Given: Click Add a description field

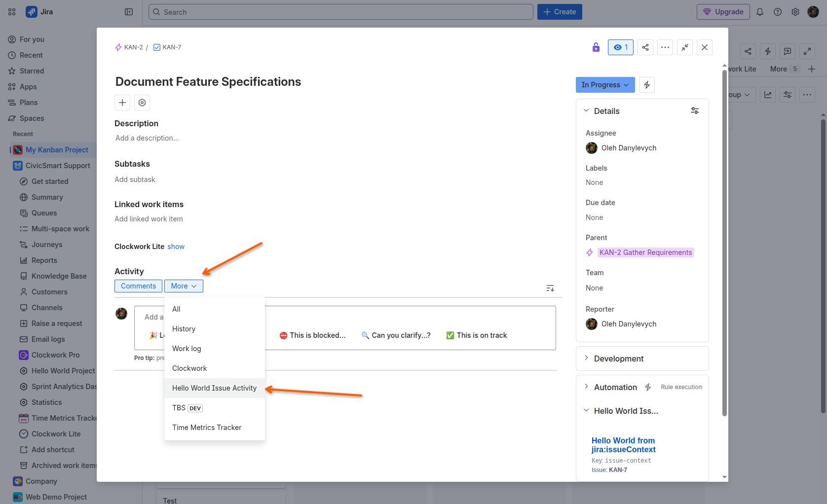Looking at the screenshot, I should coord(147,138).
